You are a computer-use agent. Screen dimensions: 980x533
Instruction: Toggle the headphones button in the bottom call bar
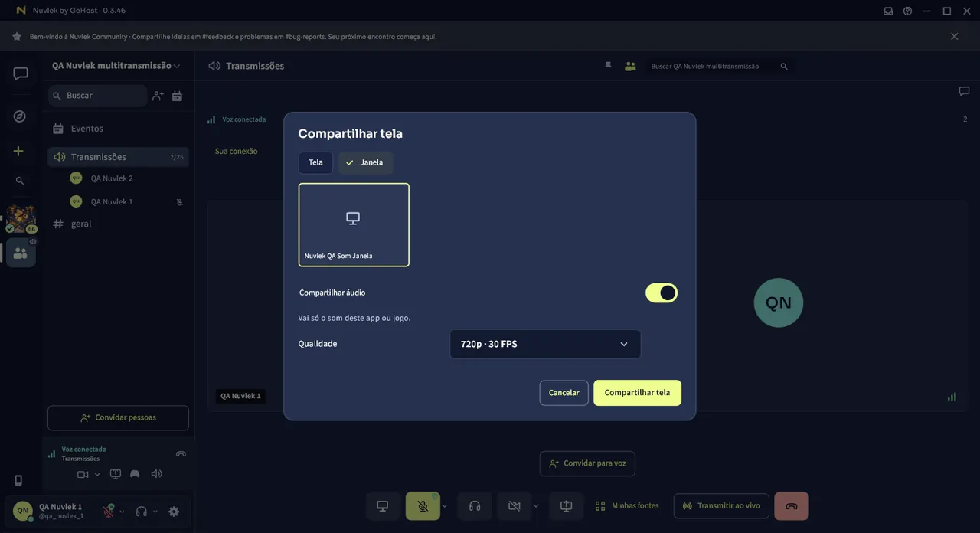[x=475, y=506]
